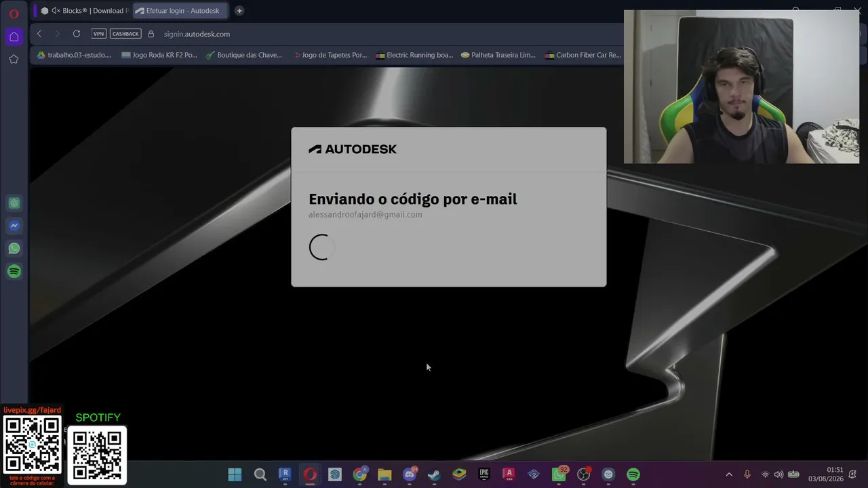This screenshot has height=488, width=868.
Task: Go to Opera start page home icon
Action: pyautogui.click(x=14, y=37)
